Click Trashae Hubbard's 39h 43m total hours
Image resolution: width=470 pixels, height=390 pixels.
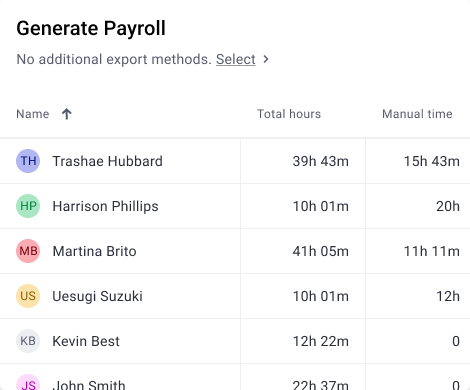pyautogui.click(x=321, y=161)
